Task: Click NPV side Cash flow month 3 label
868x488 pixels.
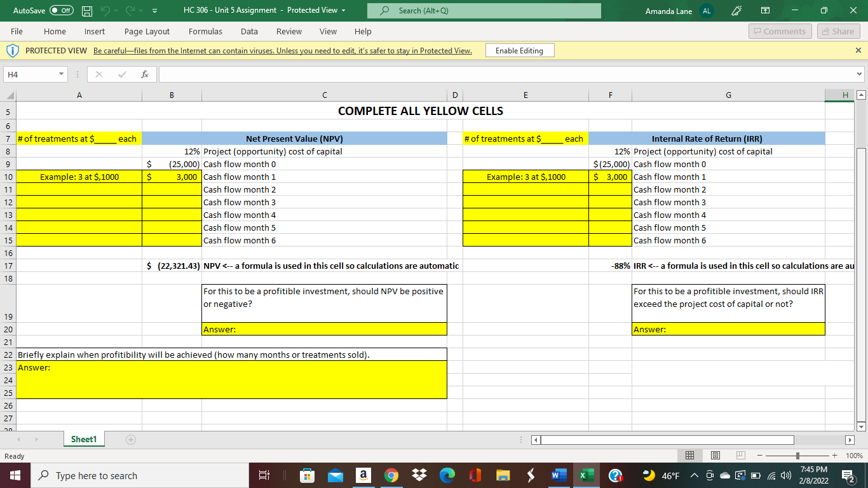Action: [240, 202]
